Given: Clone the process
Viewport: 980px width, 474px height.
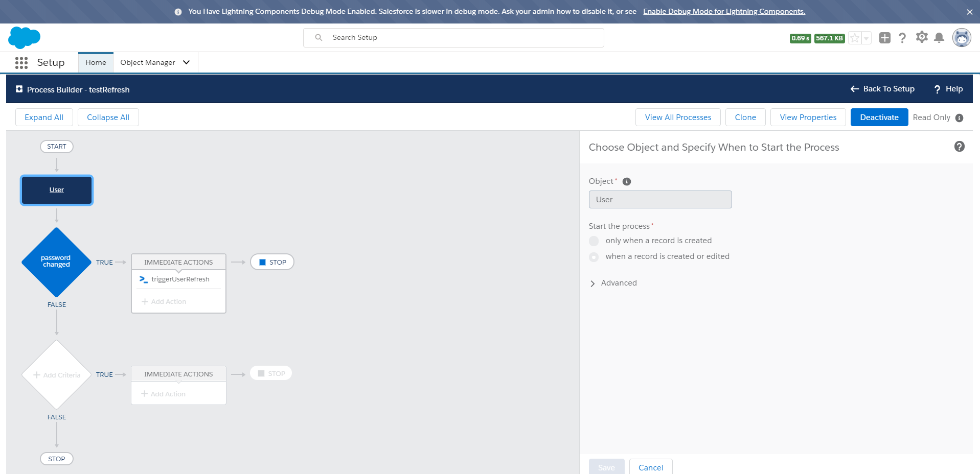Looking at the screenshot, I should (x=745, y=117).
